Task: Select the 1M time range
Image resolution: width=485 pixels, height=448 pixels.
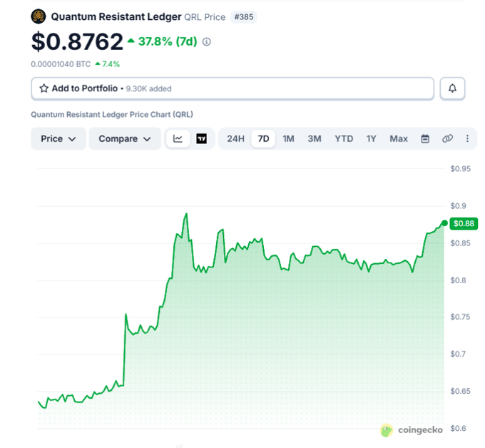Action: point(288,138)
